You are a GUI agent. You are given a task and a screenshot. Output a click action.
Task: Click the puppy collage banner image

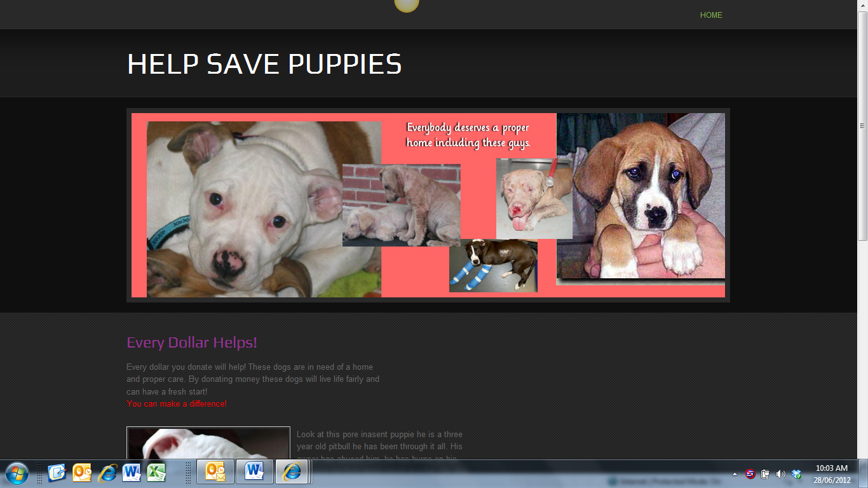428,205
